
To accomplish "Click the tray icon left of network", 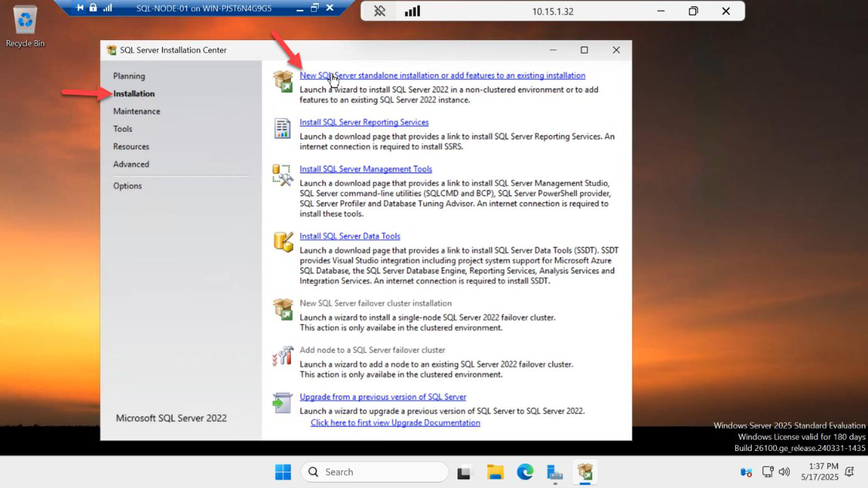I will coord(746,472).
